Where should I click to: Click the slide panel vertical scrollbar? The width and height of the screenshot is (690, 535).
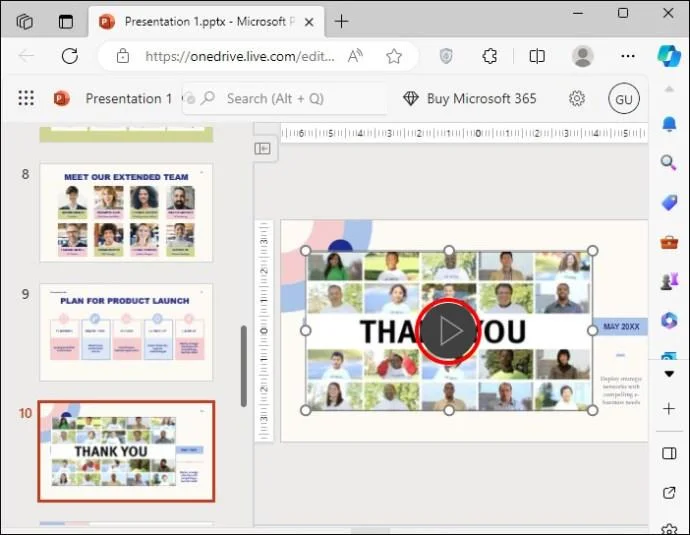tap(244, 366)
